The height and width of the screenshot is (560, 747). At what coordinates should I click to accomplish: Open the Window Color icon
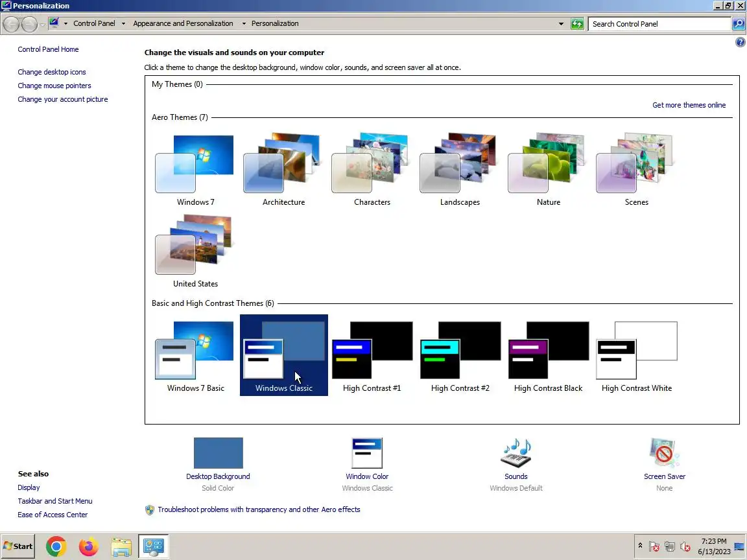[x=367, y=453]
